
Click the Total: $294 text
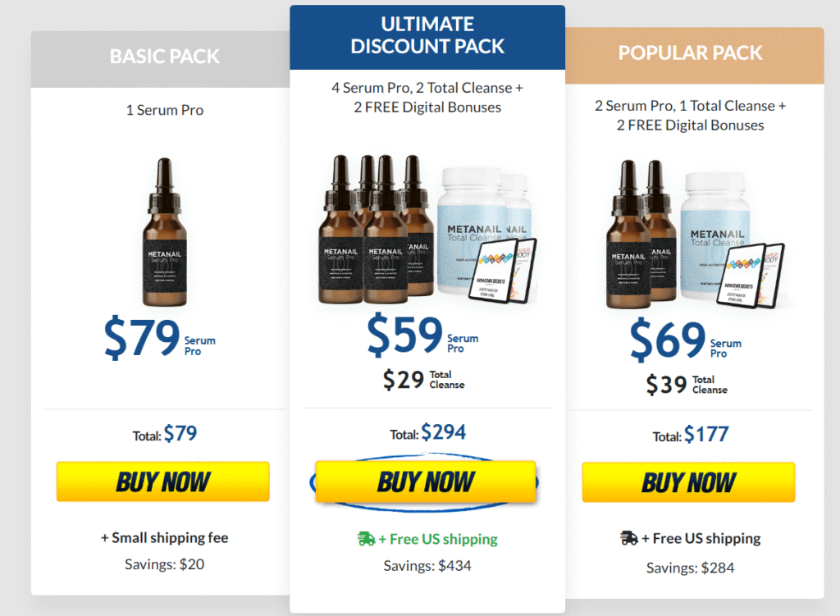(x=427, y=432)
